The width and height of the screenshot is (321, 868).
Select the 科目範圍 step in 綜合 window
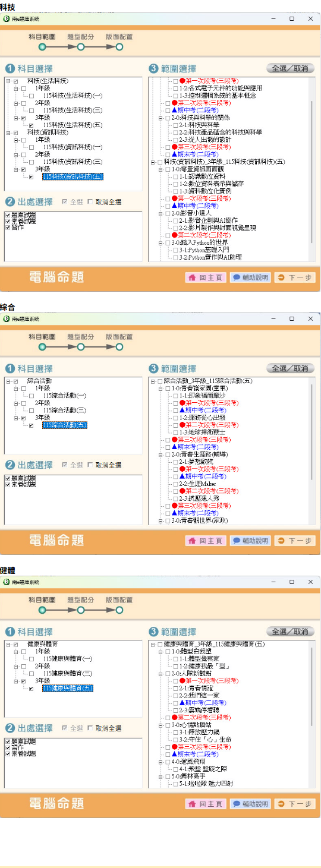click(42, 346)
